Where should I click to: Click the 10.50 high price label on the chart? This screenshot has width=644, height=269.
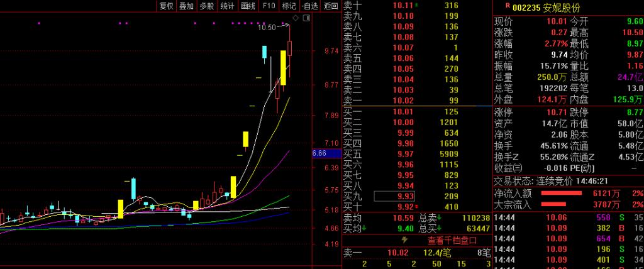267,28
